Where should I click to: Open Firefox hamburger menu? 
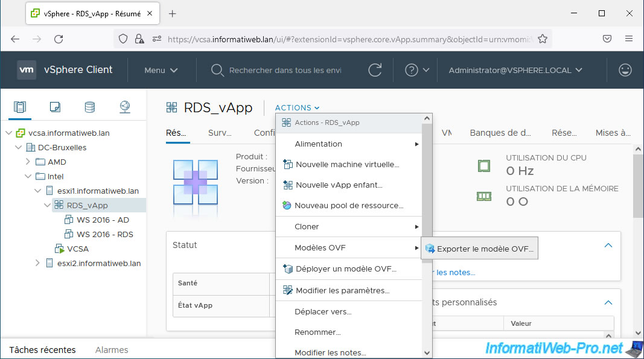tap(629, 39)
